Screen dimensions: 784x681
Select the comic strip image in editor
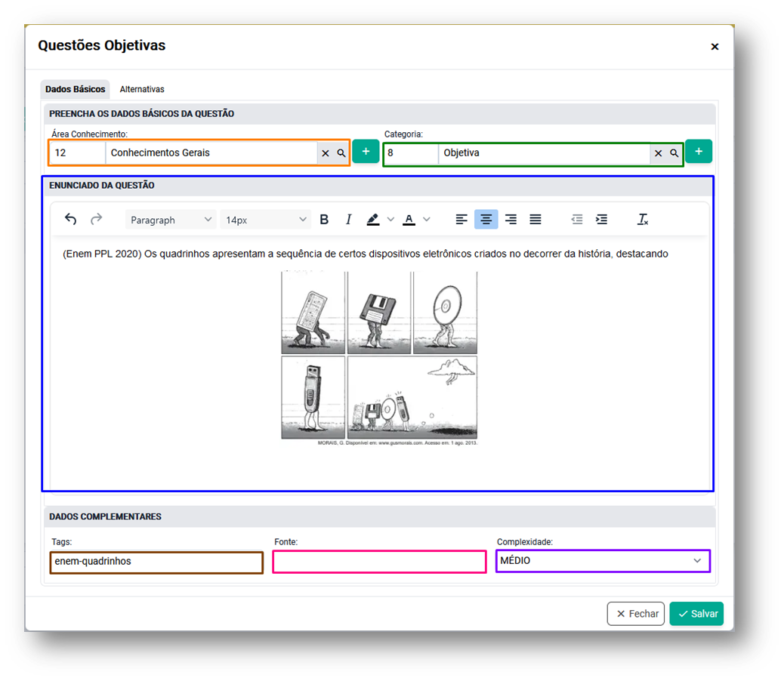click(x=379, y=358)
